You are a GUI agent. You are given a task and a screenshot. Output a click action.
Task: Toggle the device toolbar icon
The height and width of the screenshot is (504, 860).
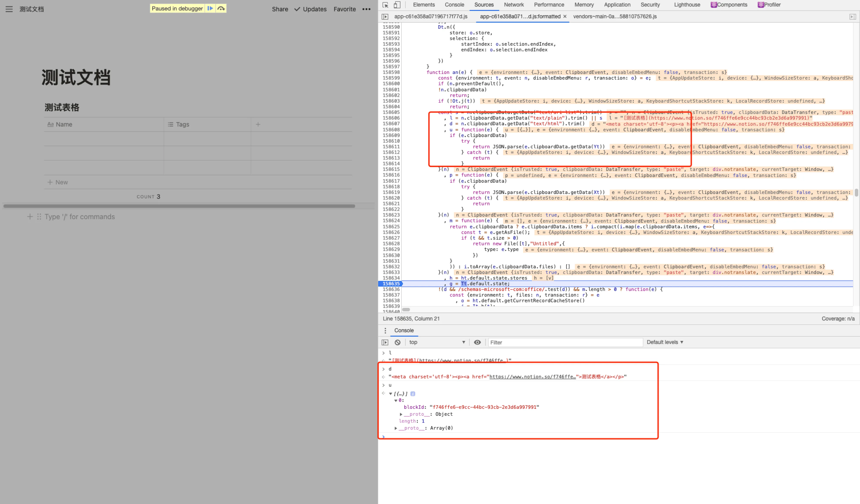(x=396, y=5)
